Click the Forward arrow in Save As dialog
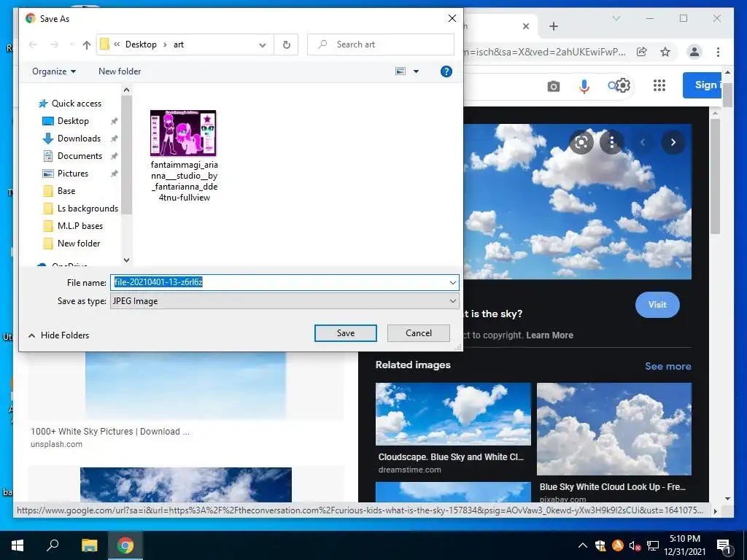747x560 pixels. tap(54, 44)
